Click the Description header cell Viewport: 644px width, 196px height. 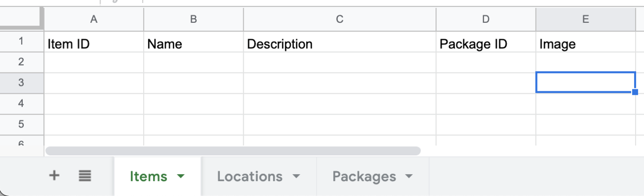340,44
